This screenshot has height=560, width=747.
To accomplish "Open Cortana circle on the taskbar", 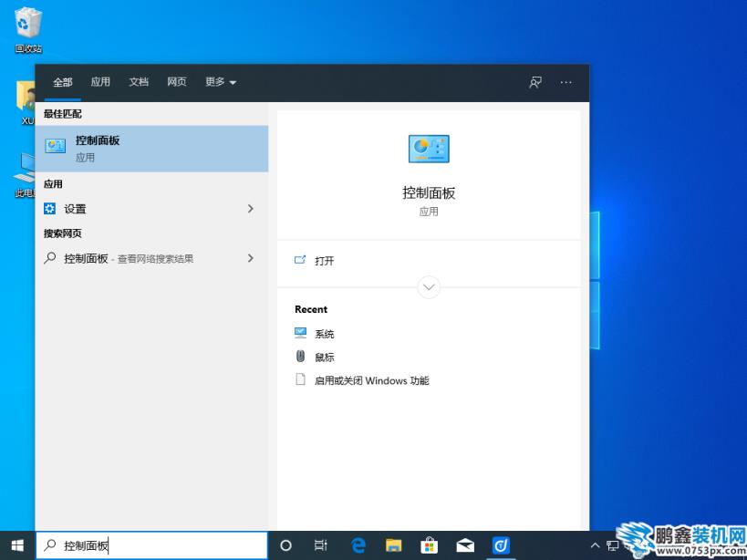I will (x=285, y=545).
